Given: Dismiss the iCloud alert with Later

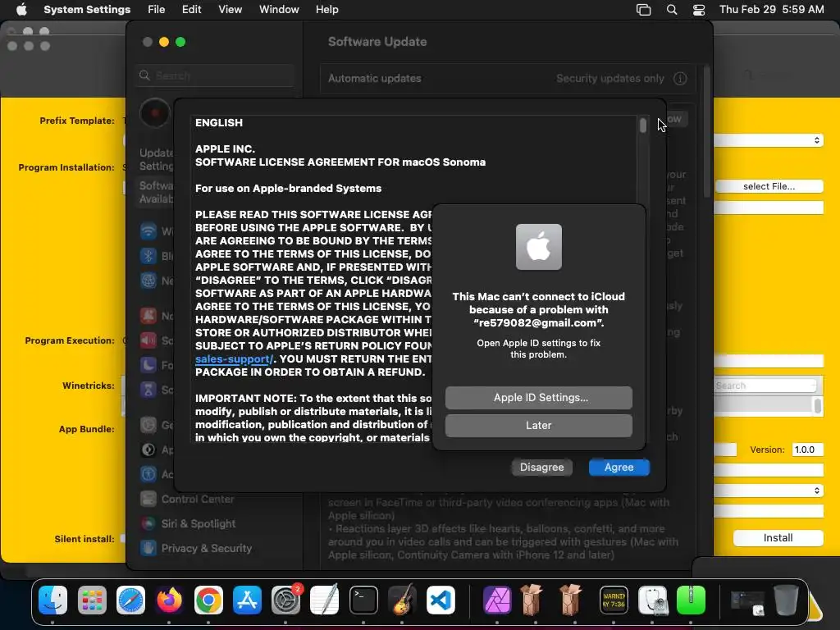Looking at the screenshot, I should click(538, 426).
